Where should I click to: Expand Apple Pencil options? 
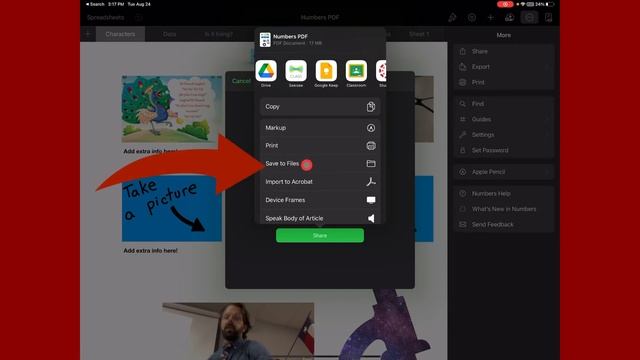504,172
